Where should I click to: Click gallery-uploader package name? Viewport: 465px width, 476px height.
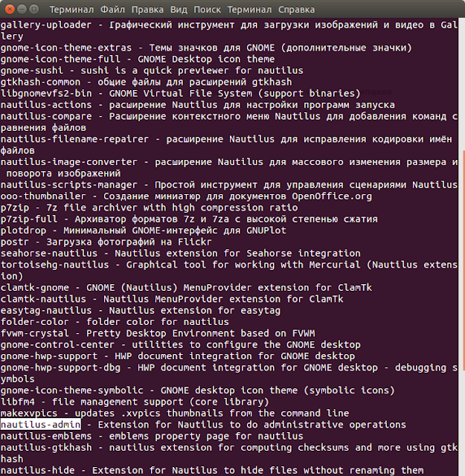click(46, 25)
